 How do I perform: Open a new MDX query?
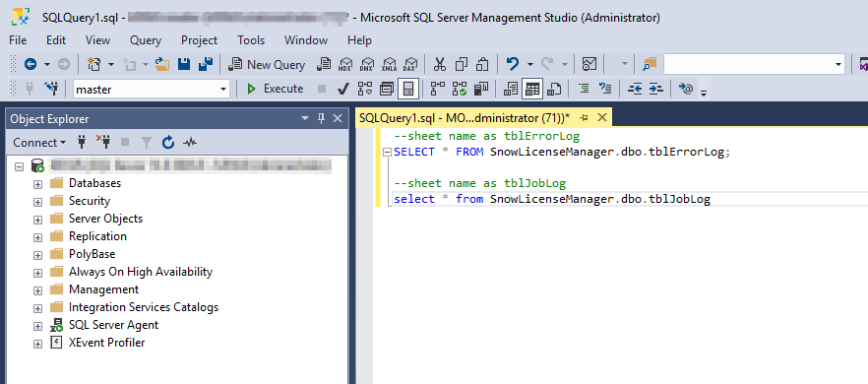346,65
